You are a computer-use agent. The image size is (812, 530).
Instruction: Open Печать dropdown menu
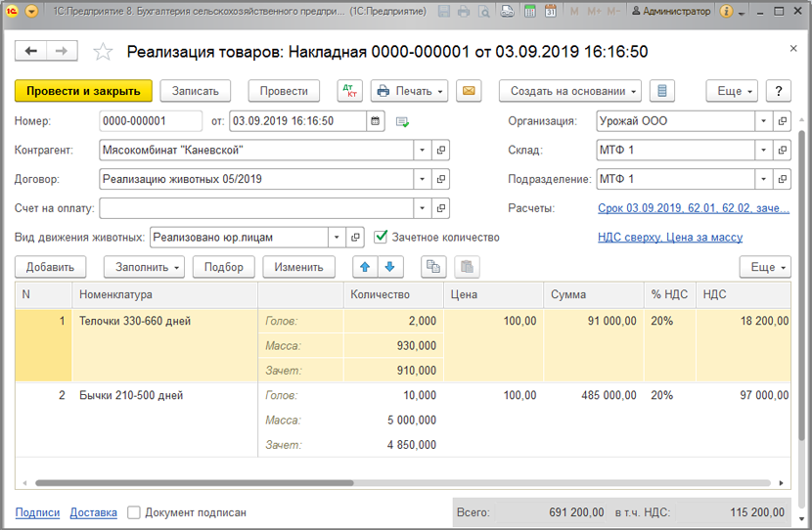(x=409, y=91)
